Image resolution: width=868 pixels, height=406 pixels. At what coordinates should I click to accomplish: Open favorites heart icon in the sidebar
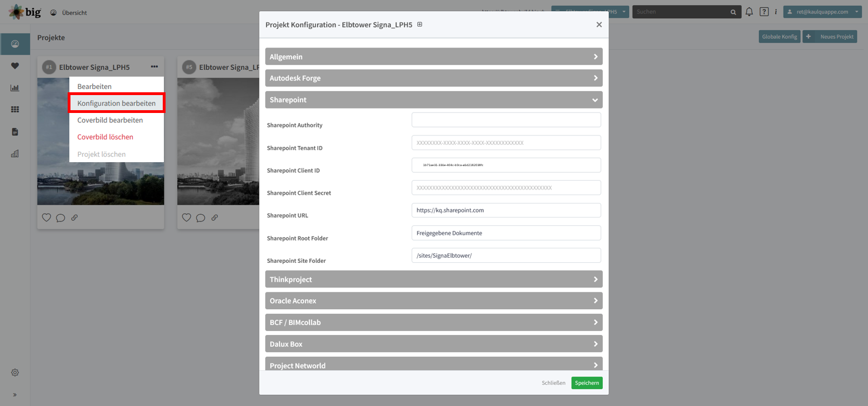(15, 66)
